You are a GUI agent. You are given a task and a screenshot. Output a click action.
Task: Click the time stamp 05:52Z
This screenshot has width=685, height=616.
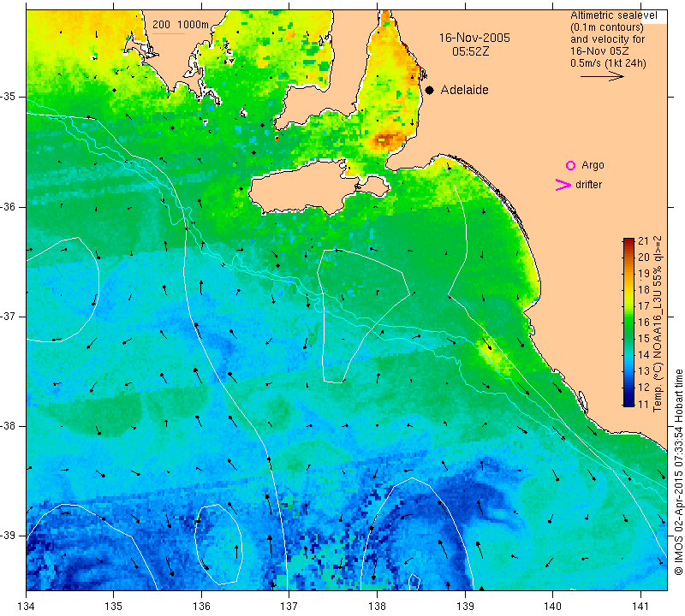(470, 51)
